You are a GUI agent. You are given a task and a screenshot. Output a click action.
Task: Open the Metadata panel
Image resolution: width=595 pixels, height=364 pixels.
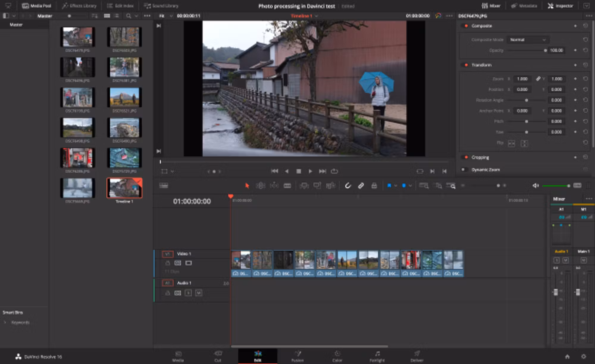pos(524,6)
